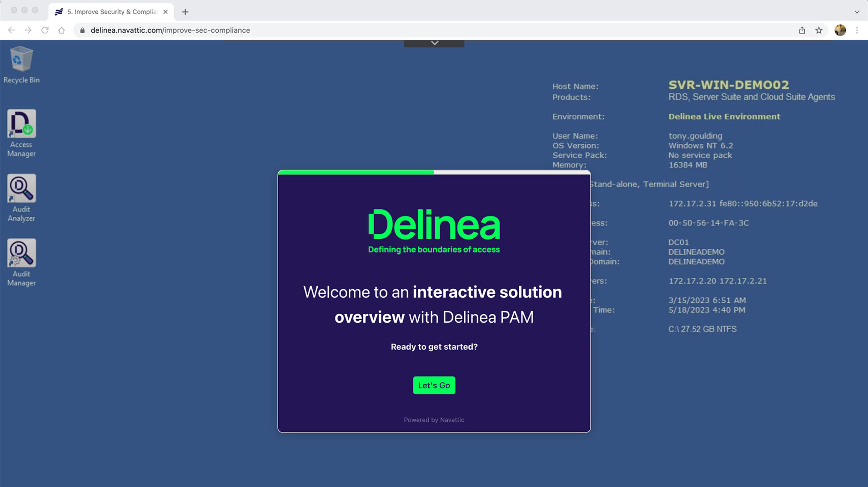The width and height of the screenshot is (868, 487).
Task: Click user name tony.goulding
Action: pos(695,136)
